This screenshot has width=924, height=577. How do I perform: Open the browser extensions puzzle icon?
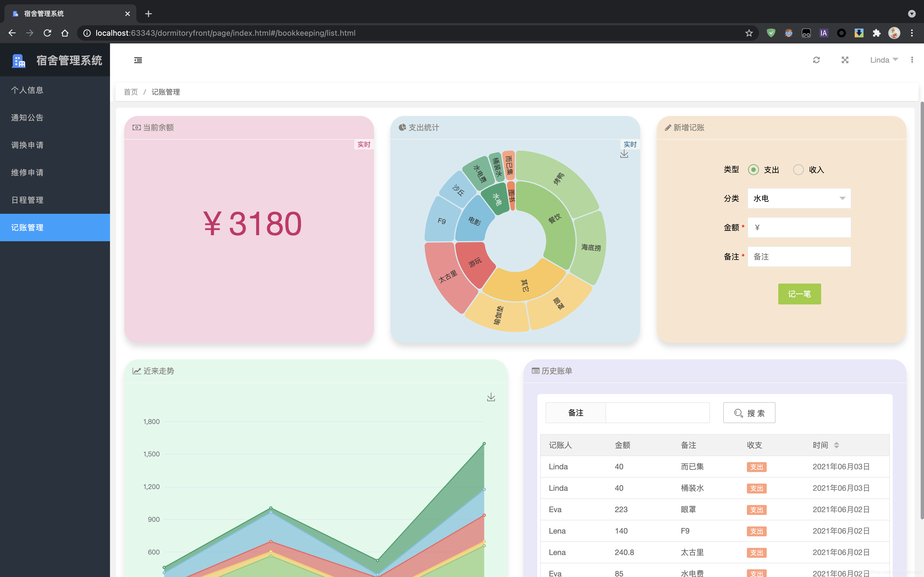876,33
